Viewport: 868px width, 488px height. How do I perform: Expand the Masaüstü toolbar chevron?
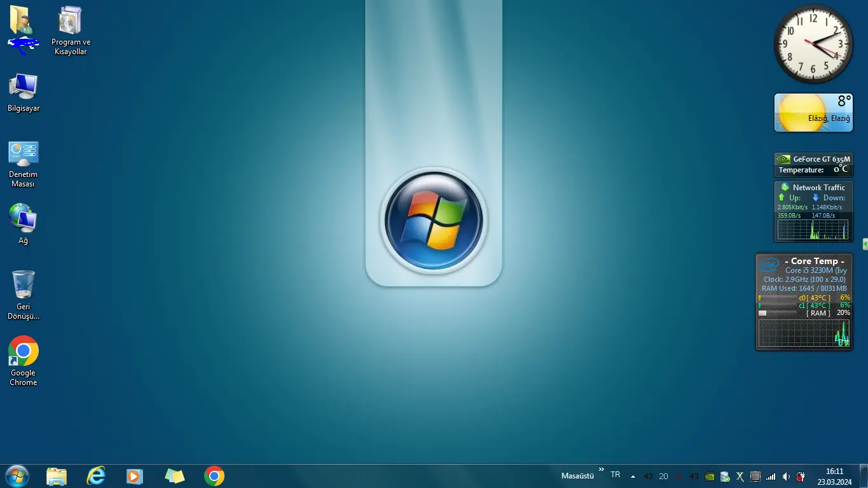tap(602, 470)
